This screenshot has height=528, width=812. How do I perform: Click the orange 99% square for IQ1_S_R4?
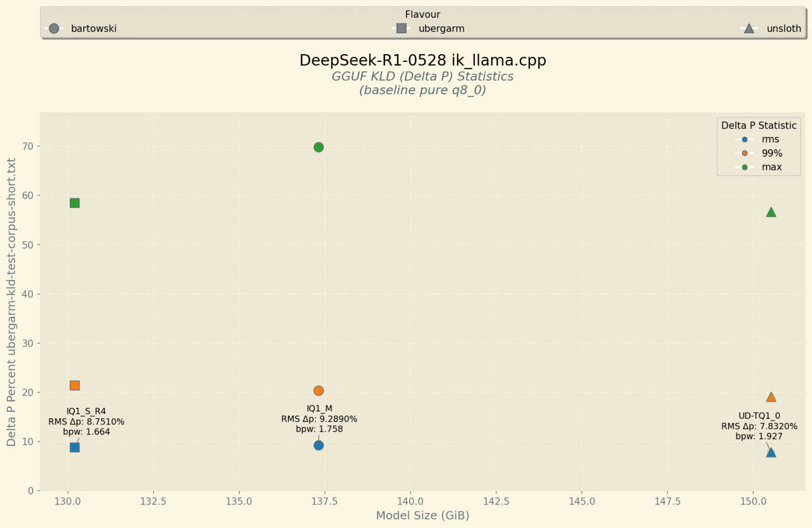(74, 385)
